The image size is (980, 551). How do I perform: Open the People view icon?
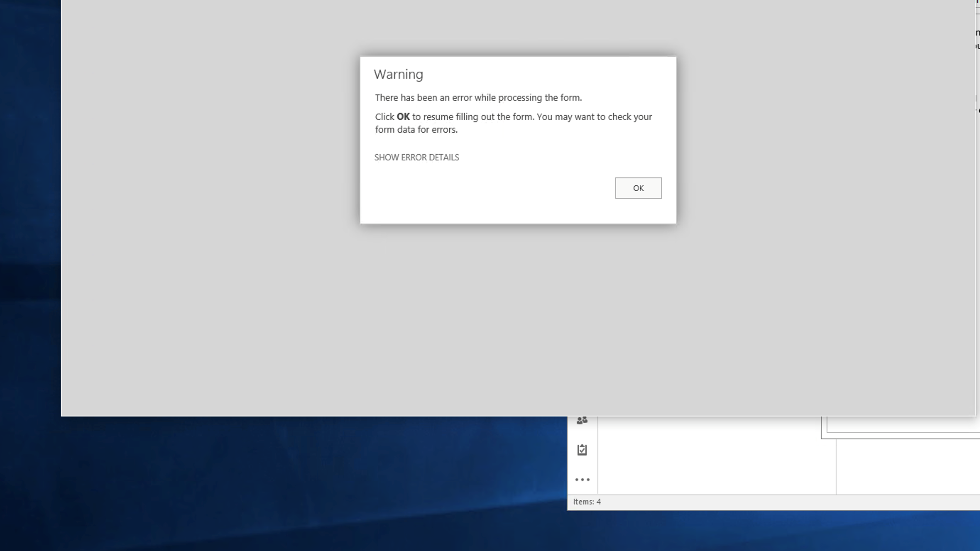(x=582, y=420)
